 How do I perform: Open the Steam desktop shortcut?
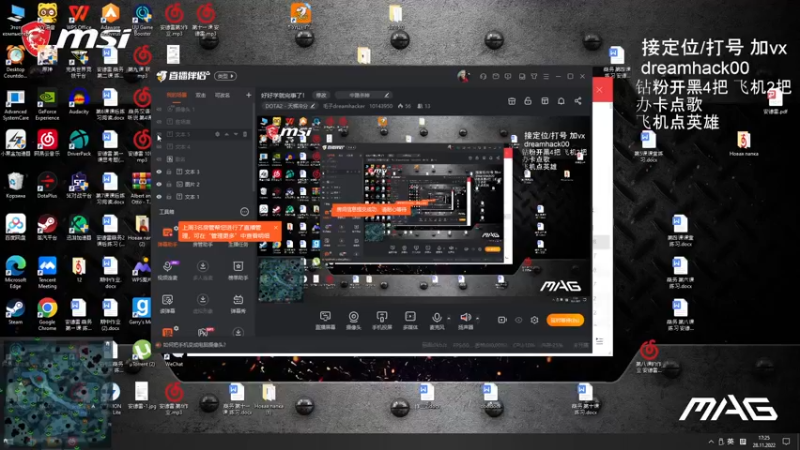(x=15, y=312)
